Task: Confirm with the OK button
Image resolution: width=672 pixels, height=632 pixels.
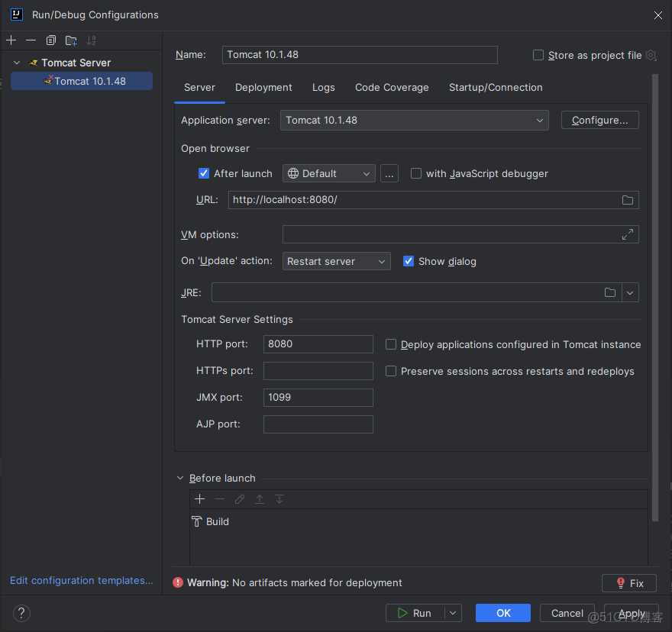Action: coord(502,613)
